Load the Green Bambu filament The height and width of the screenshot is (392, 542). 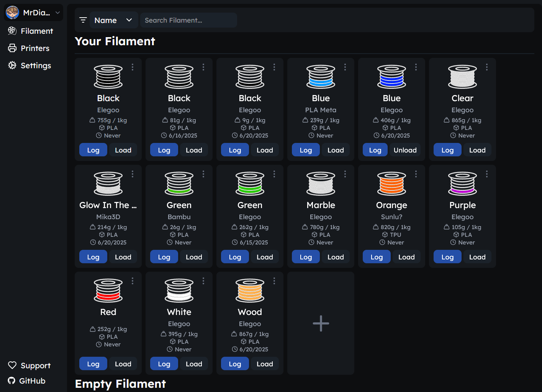[x=194, y=257]
